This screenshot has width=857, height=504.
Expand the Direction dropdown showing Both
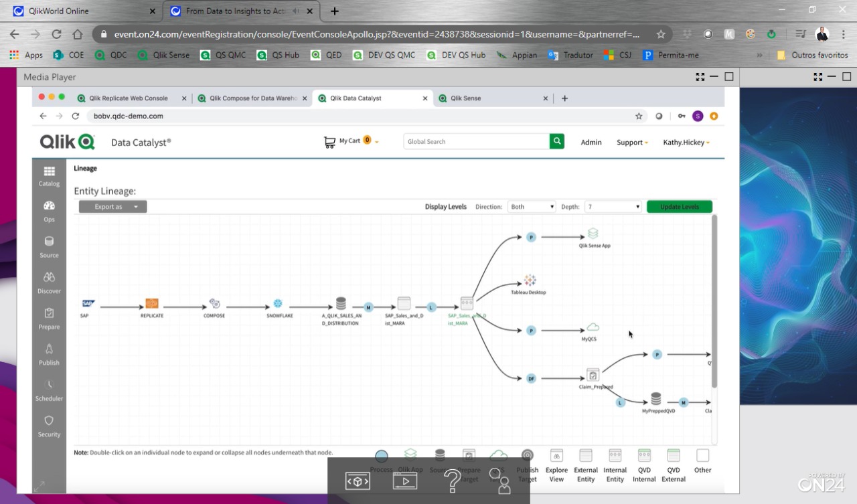coord(531,206)
